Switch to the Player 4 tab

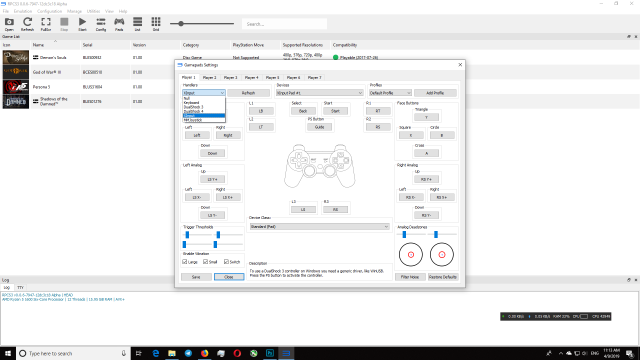tap(251, 78)
